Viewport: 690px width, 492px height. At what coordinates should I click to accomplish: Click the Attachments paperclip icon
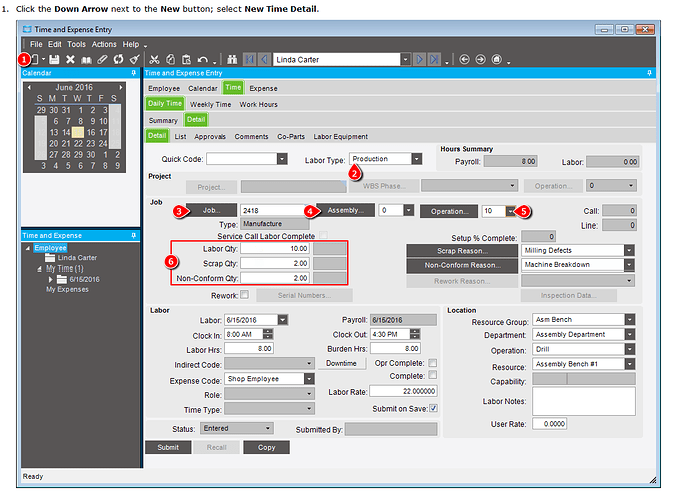pyautogui.click(x=102, y=59)
